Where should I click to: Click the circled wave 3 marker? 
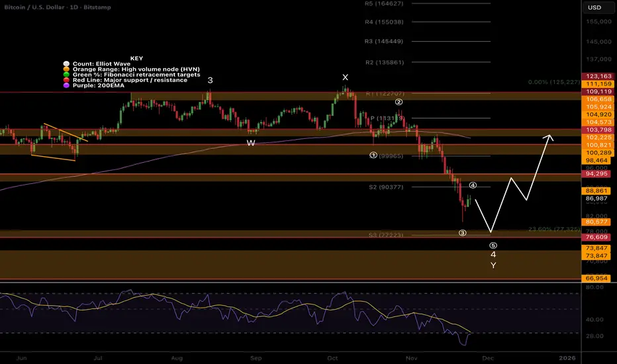[462, 233]
